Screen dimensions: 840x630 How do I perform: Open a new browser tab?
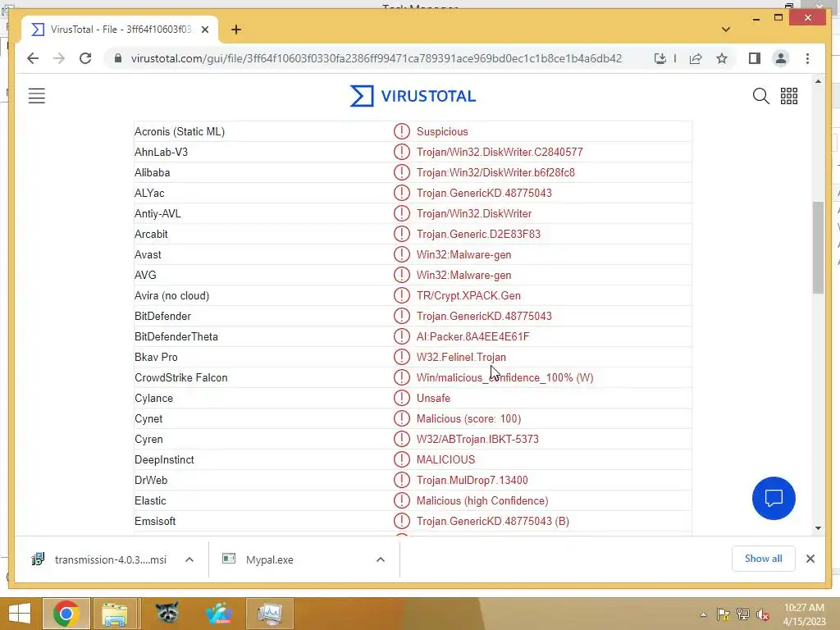click(x=236, y=30)
